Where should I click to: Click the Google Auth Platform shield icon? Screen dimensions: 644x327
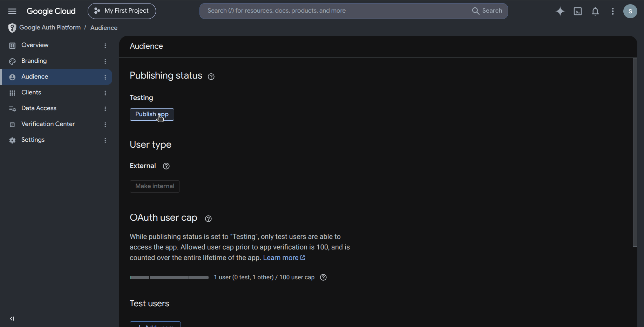(x=12, y=28)
